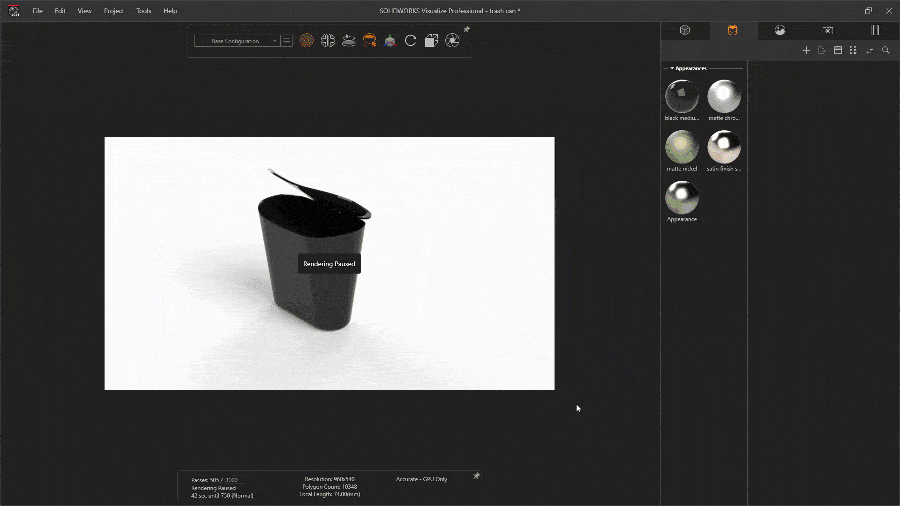Open the Project menu
The width and height of the screenshot is (900, 506).
pos(113,10)
